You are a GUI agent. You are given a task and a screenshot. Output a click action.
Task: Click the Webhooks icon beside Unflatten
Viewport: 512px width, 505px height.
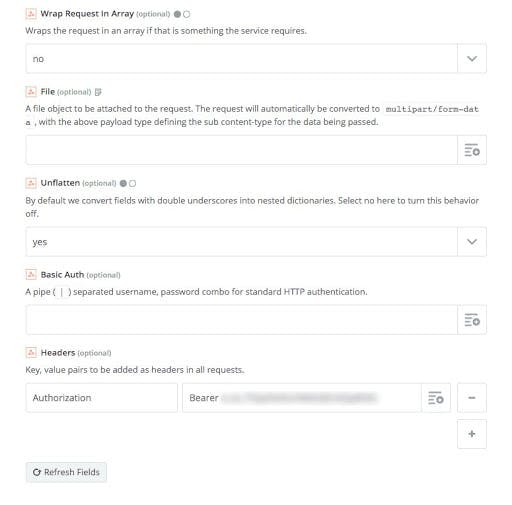point(31,183)
